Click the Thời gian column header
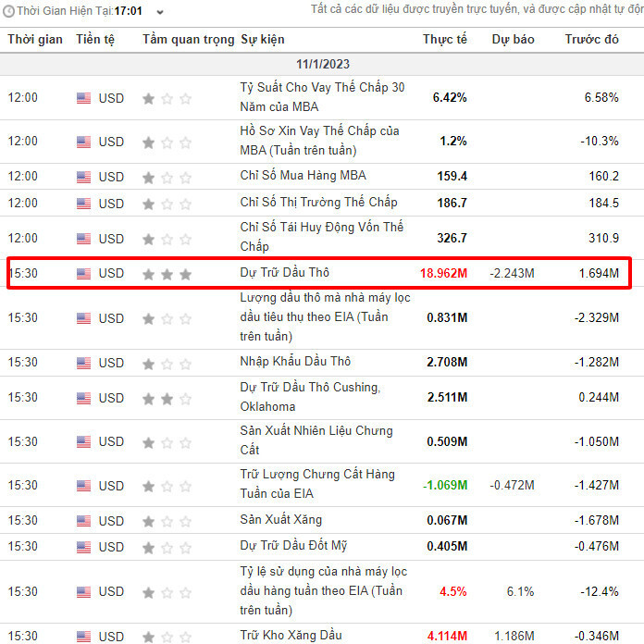The image size is (644, 644). (x=35, y=40)
